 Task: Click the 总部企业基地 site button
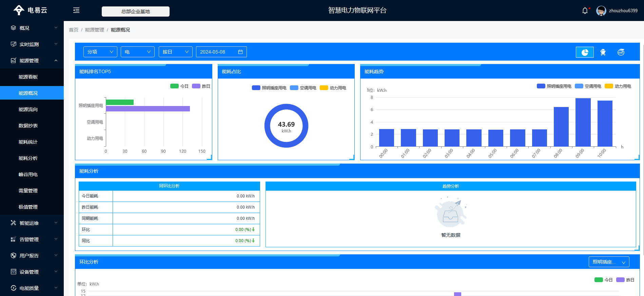point(136,12)
